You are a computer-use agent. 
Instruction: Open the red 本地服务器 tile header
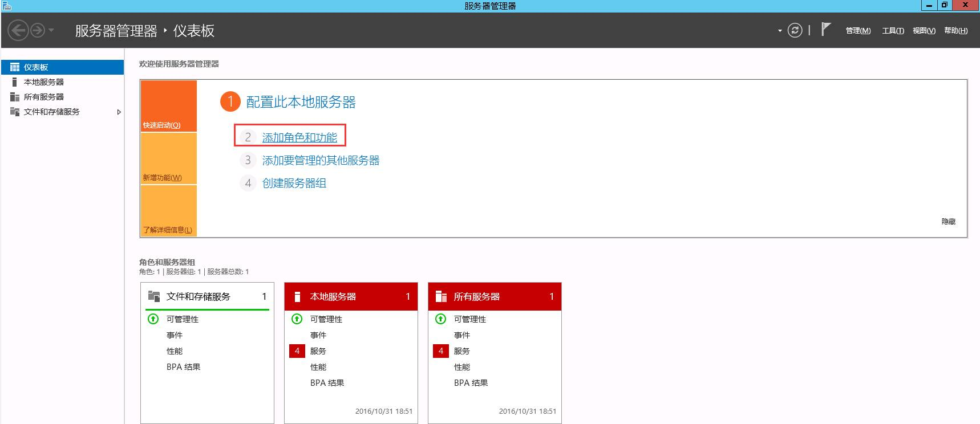[x=351, y=296]
